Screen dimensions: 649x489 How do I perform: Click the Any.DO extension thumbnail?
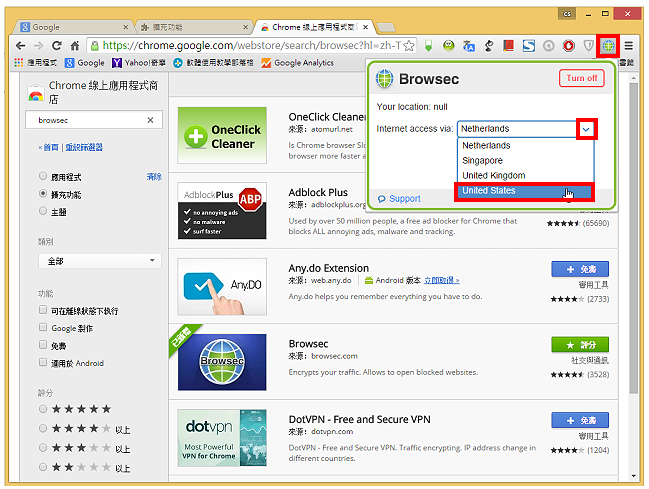point(222,287)
